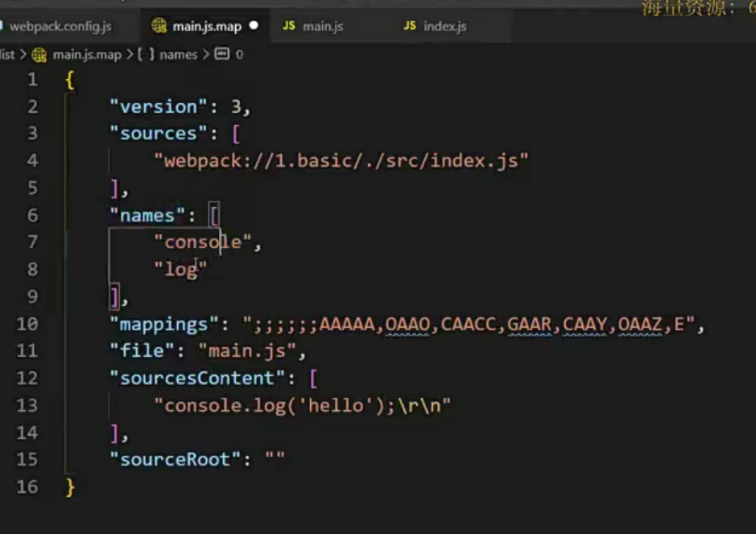Click the breadcrumb item 0 symbol icon
Image resolution: width=756 pixels, height=534 pixels.
[221, 53]
